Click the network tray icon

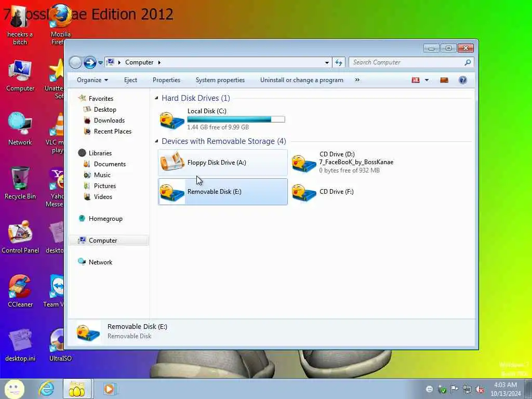click(467, 390)
